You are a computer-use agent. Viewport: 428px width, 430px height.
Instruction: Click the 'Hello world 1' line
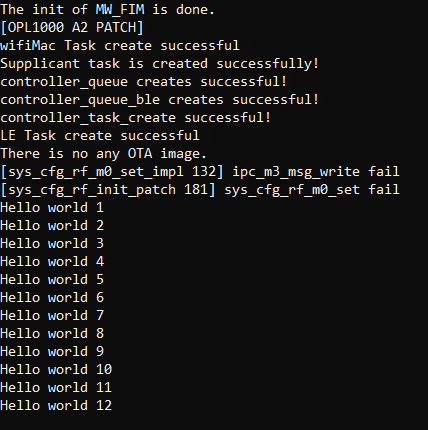click(x=52, y=207)
